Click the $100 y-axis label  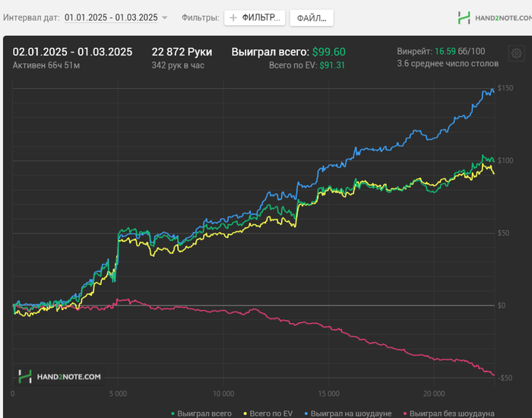click(x=505, y=160)
